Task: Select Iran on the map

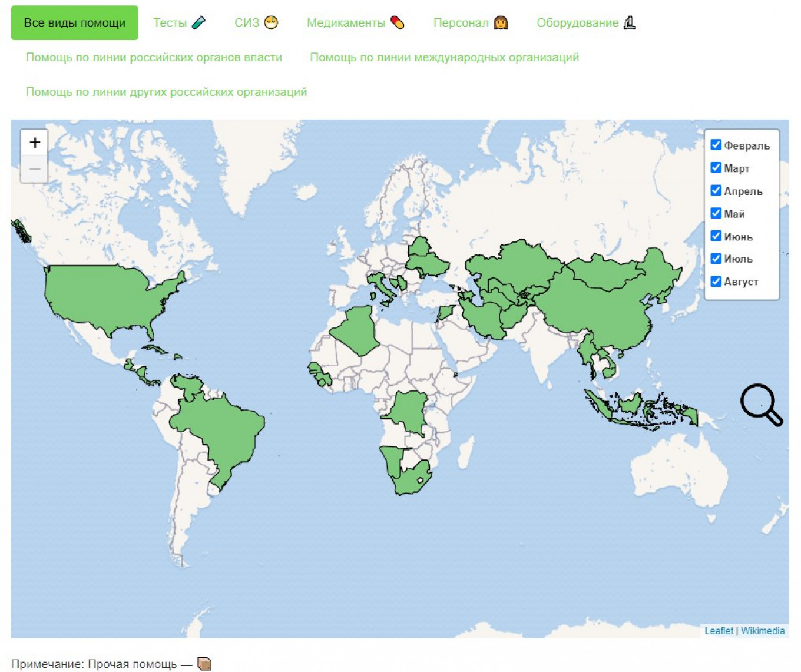Action: coord(483,318)
